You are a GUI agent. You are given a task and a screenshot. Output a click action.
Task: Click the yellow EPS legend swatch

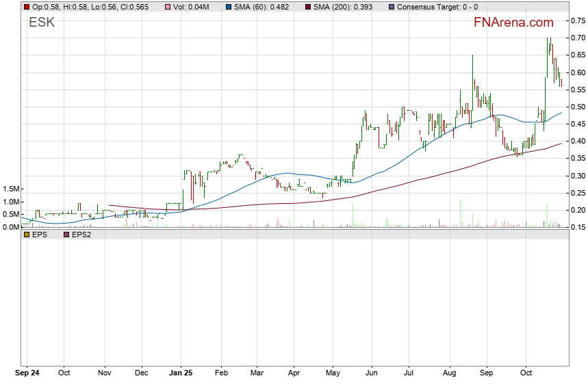point(27,235)
